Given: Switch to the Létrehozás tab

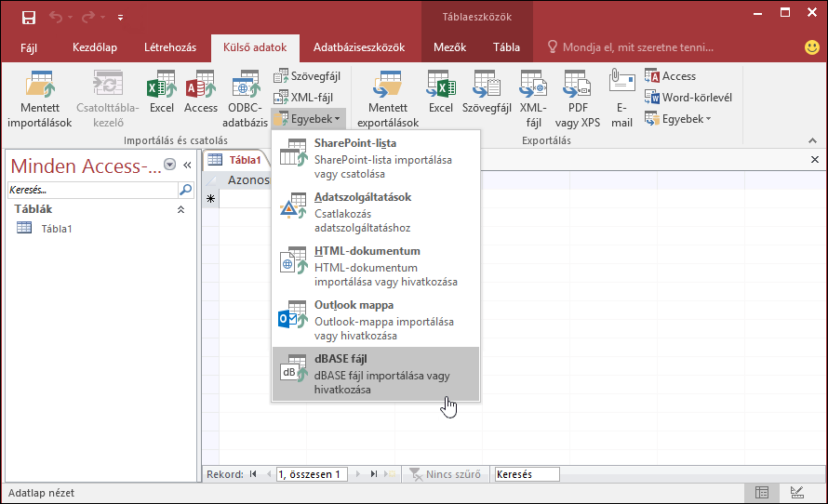Looking at the screenshot, I should tap(170, 47).
